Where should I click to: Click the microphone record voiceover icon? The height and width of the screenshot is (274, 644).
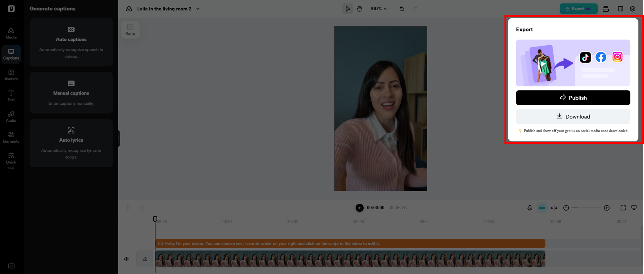point(530,208)
